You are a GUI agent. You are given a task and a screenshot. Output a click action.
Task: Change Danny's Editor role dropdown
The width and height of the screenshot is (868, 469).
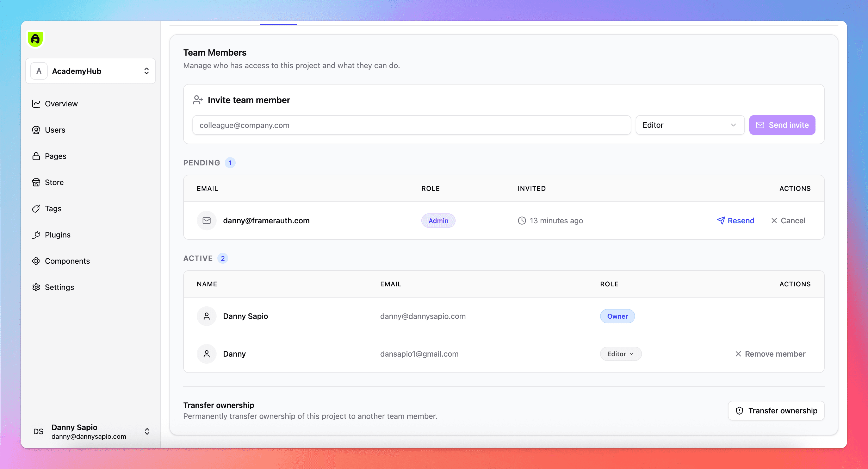click(x=620, y=354)
